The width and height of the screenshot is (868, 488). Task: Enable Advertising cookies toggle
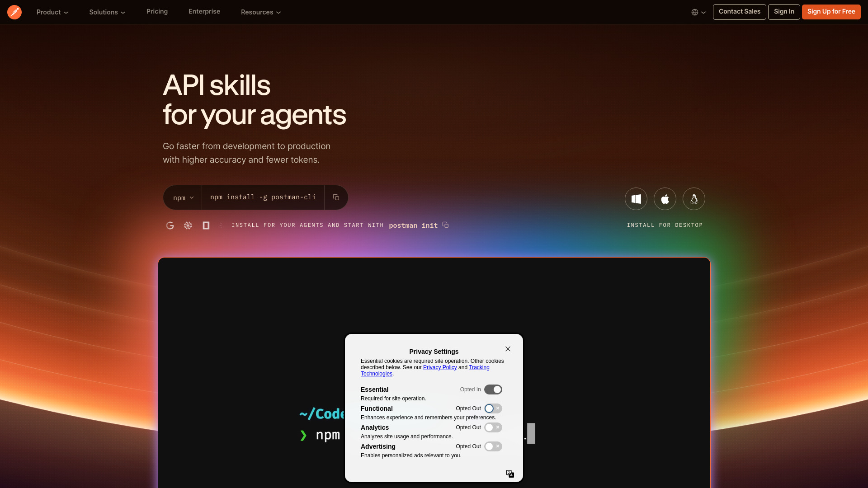[x=493, y=446]
